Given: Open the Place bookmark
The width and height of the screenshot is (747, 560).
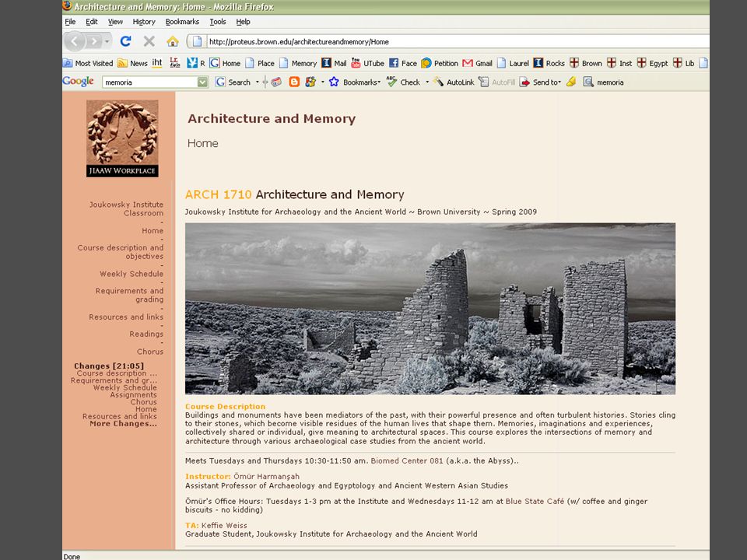Looking at the screenshot, I should coord(260,63).
